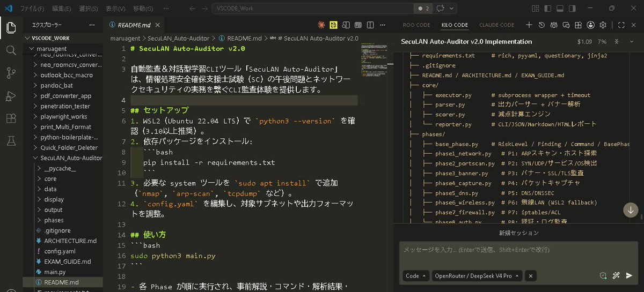The height and width of the screenshot is (292, 644).
Task: Open the 選択(S) menu
Action: click(x=88, y=9)
